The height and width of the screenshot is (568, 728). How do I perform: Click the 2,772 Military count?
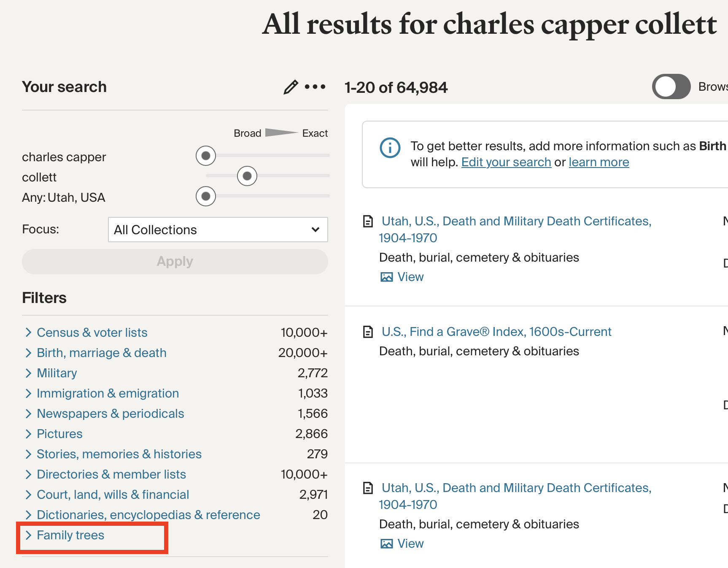click(x=313, y=373)
